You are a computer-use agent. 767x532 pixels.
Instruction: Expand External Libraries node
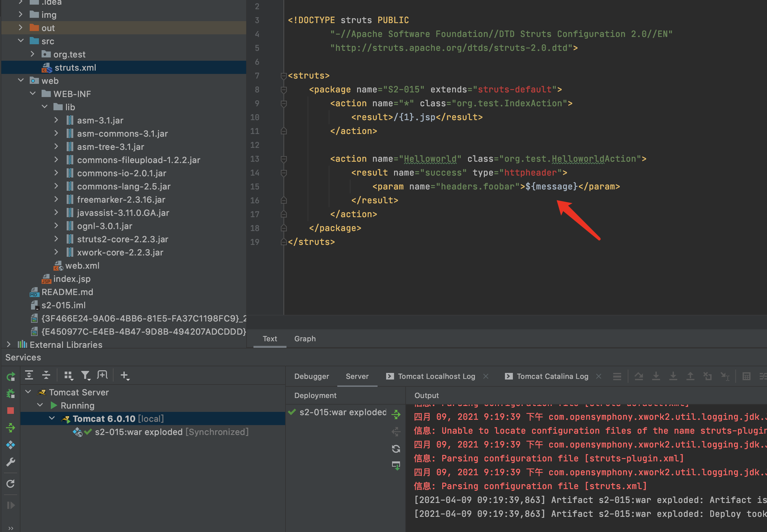[9, 344]
